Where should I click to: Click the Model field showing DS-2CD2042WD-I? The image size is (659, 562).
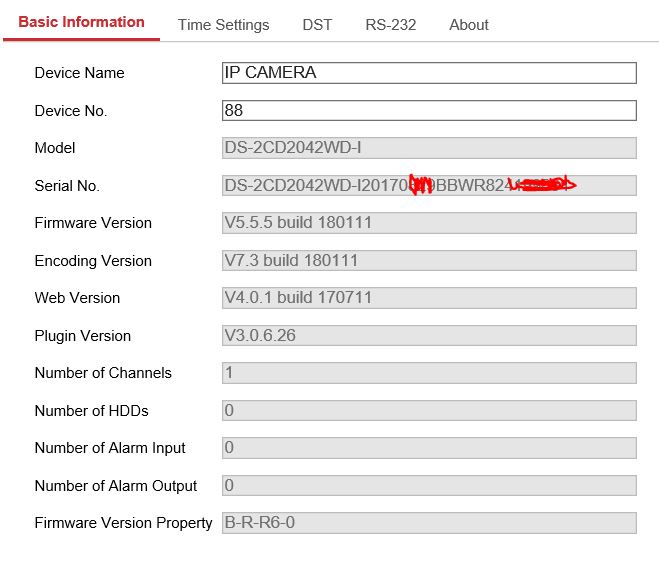click(429, 148)
